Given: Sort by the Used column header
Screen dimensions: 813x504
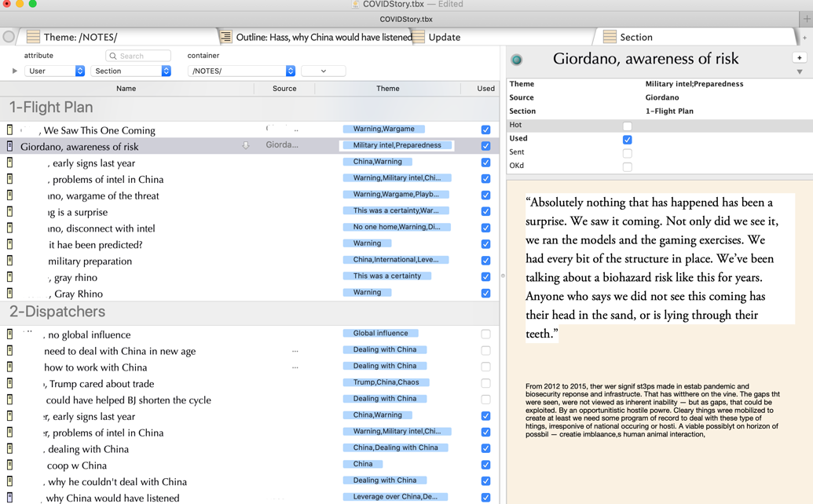Looking at the screenshot, I should 485,89.
